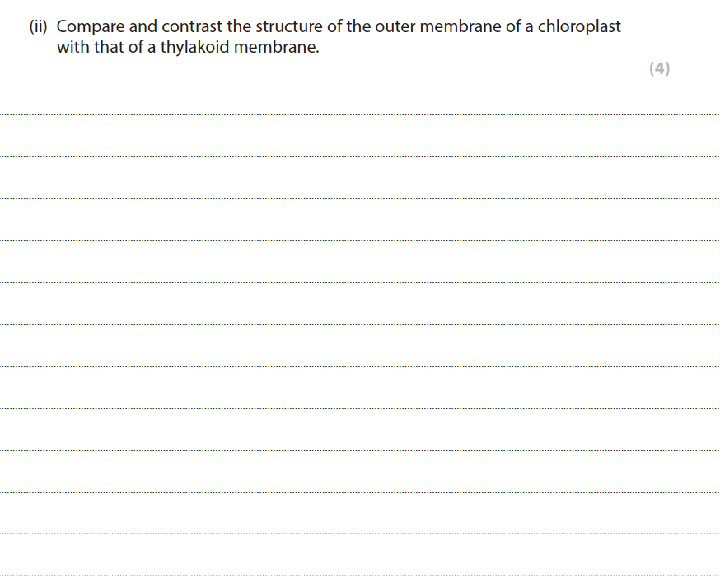Click the (4) marks indicator
The height and width of the screenshot is (588, 720).
659,69
